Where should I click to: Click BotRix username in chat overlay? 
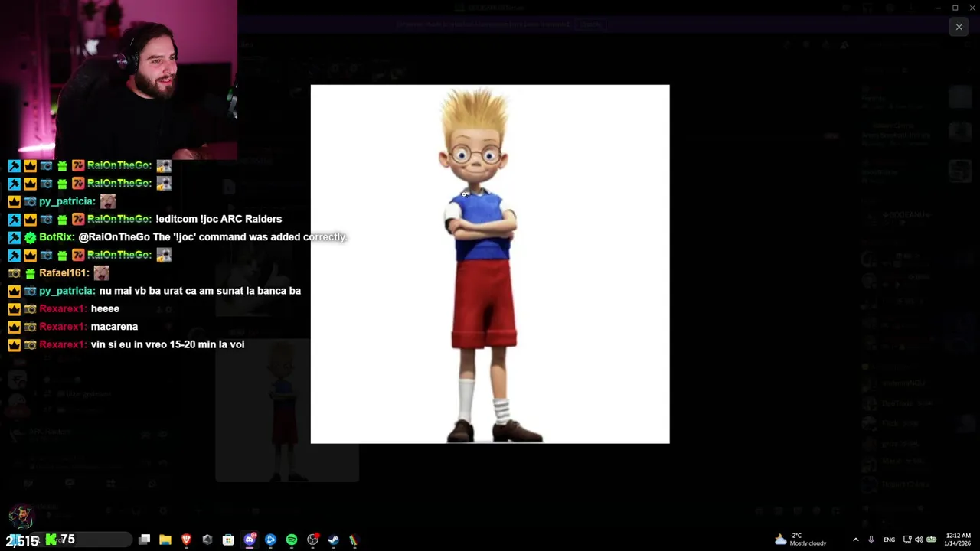click(x=56, y=237)
